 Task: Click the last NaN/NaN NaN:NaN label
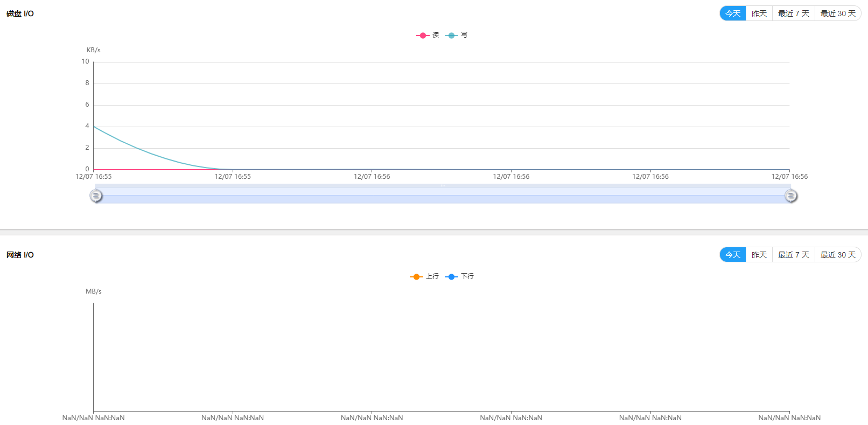(789, 418)
